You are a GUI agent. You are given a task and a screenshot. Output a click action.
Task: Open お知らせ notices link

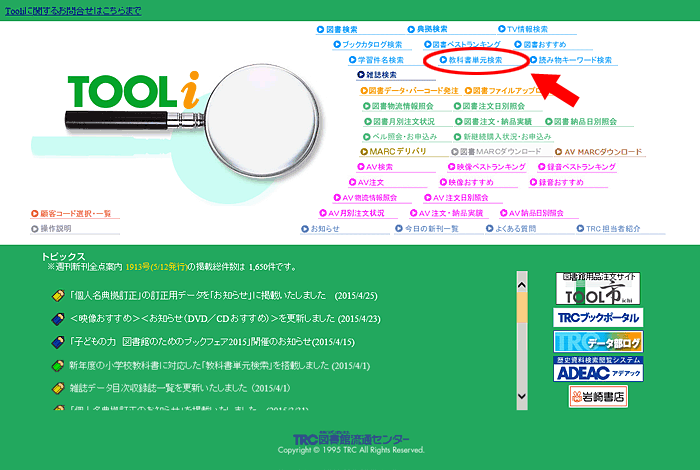321,229
